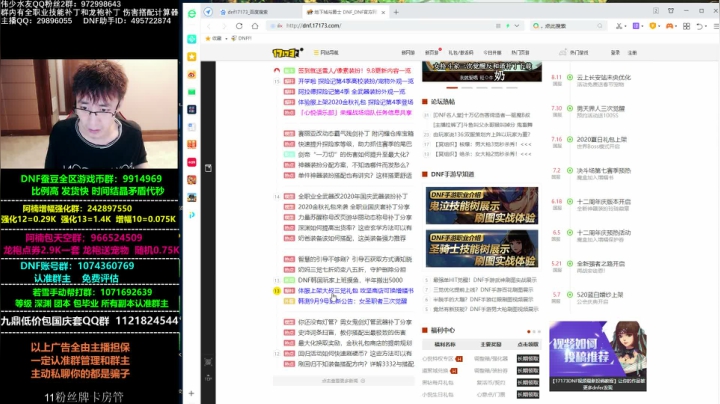
Task: Open the 圣骑士技能树展示 banner
Action: point(482,248)
